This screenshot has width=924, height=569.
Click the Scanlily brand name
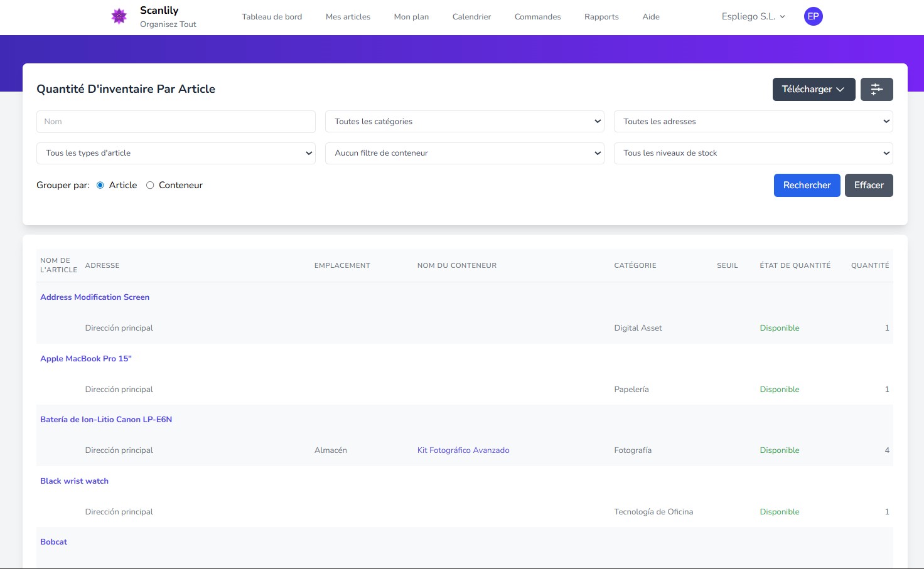(x=159, y=10)
